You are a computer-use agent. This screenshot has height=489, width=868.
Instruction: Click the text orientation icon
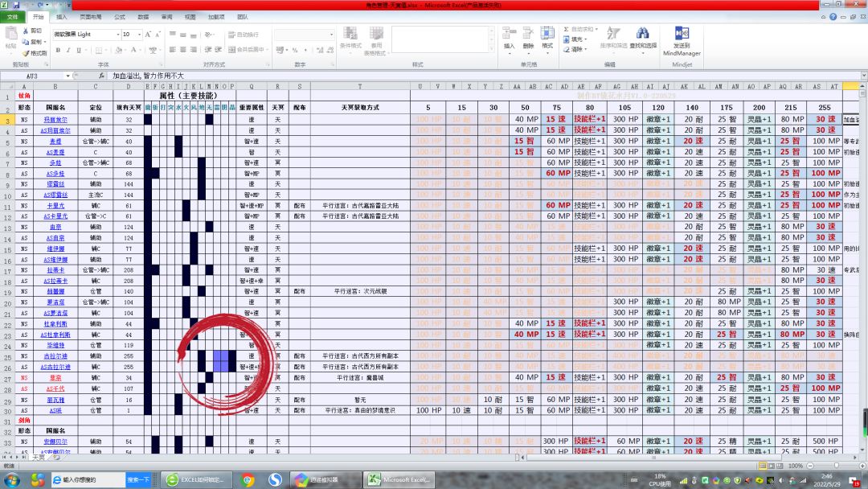208,35
